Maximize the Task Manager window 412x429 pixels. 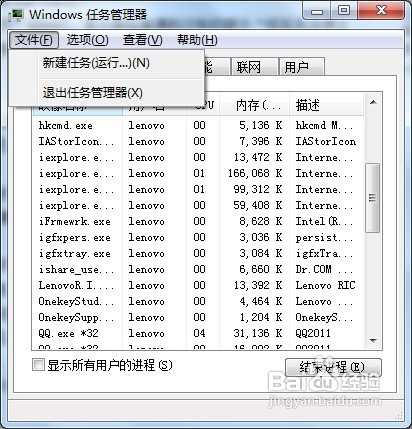point(344,11)
